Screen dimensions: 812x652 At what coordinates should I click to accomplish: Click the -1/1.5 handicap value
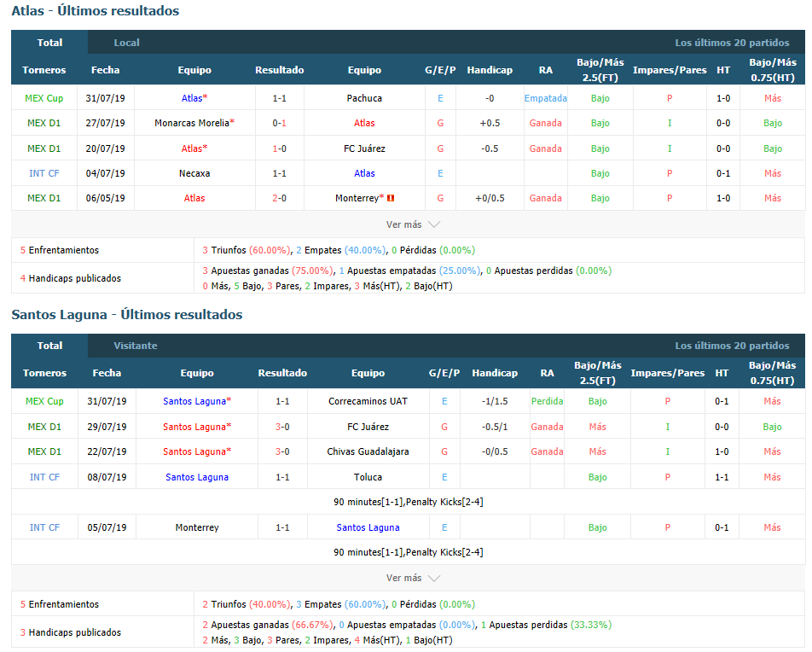click(495, 401)
